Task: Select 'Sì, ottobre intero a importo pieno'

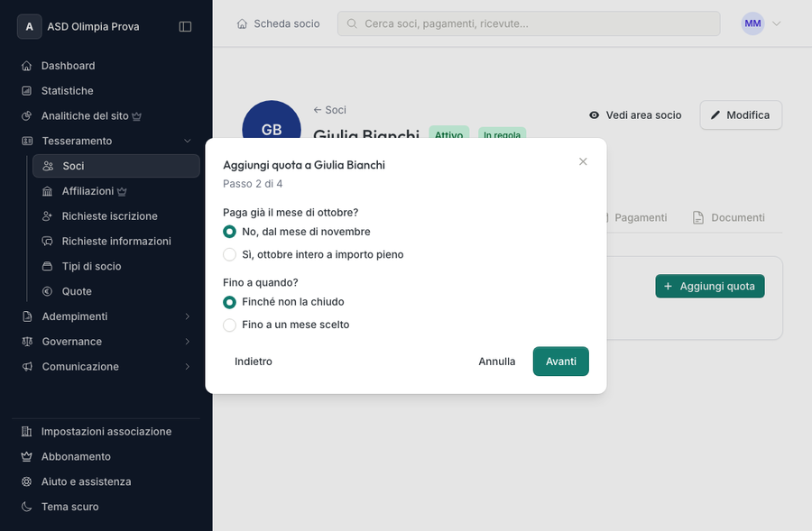Action: click(229, 254)
